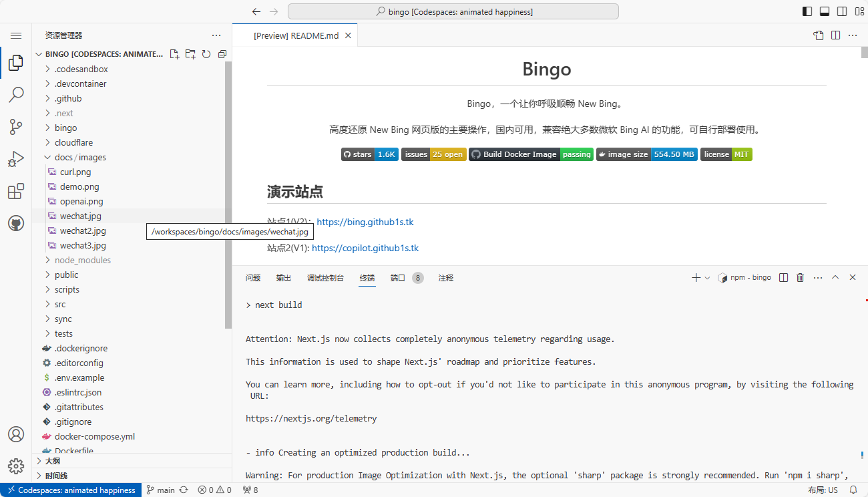Open the demo.png file

132,186
